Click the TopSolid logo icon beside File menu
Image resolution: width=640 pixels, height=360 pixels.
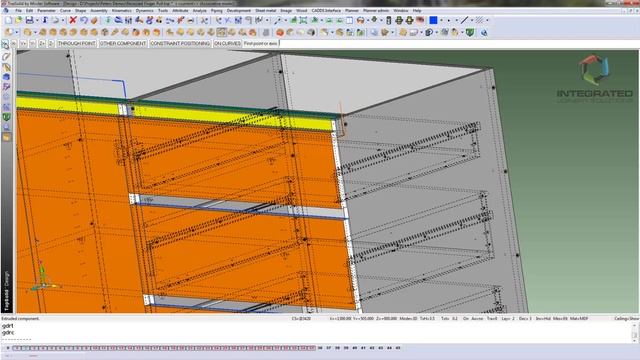6,11
